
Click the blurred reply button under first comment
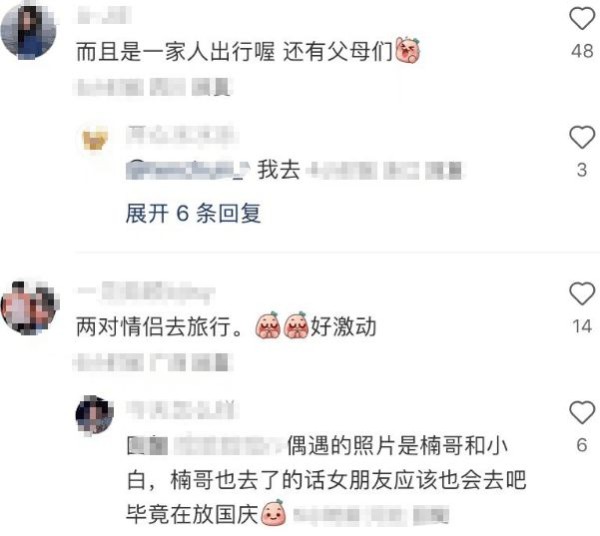point(212,87)
